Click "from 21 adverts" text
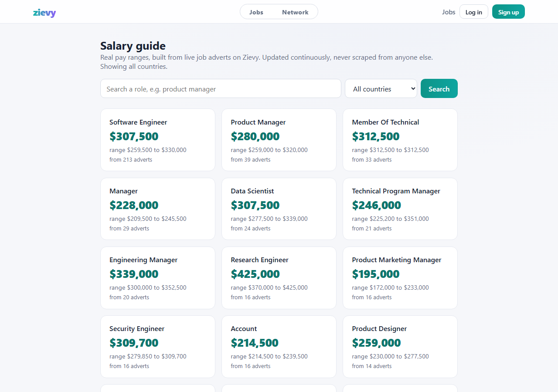 pyautogui.click(x=372, y=229)
